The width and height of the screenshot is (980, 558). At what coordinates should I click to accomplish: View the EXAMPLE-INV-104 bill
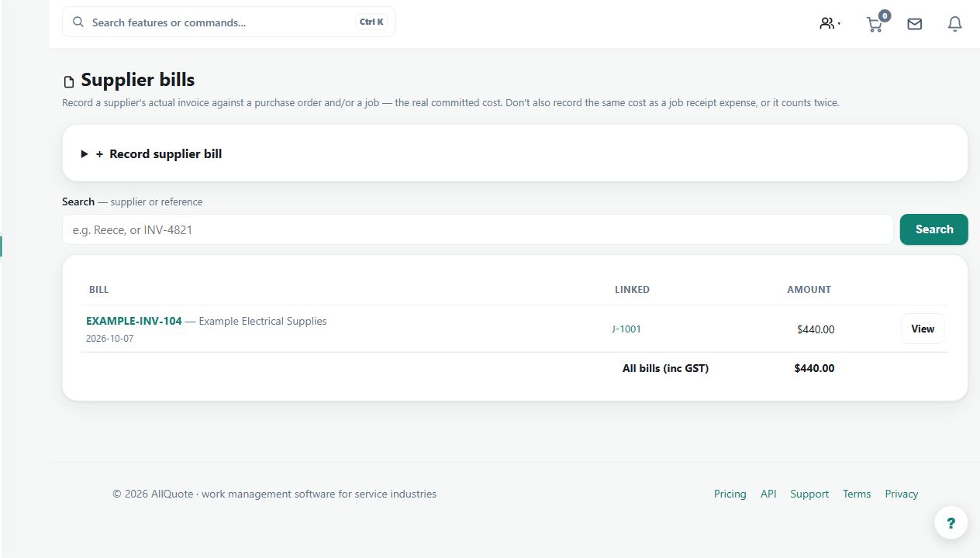coord(923,329)
